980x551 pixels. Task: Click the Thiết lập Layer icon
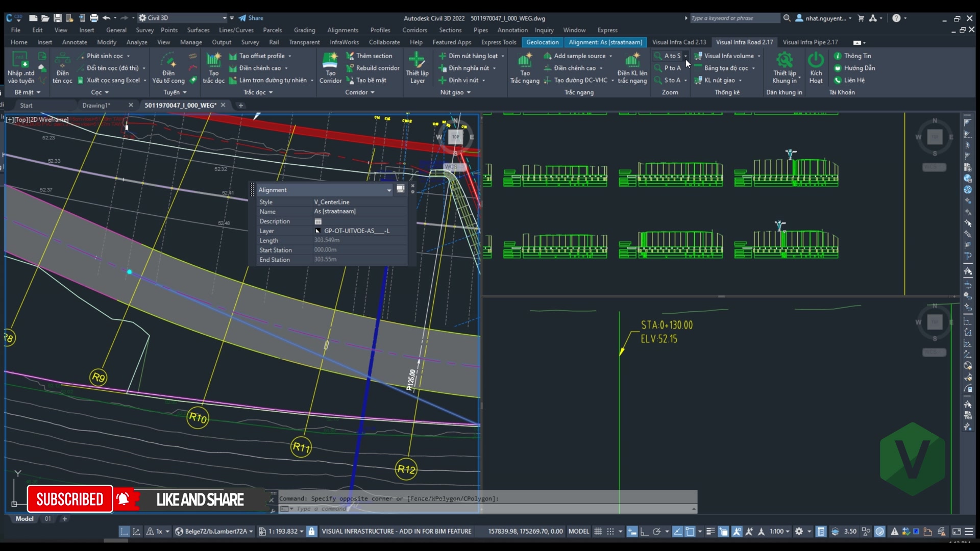coord(417,67)
